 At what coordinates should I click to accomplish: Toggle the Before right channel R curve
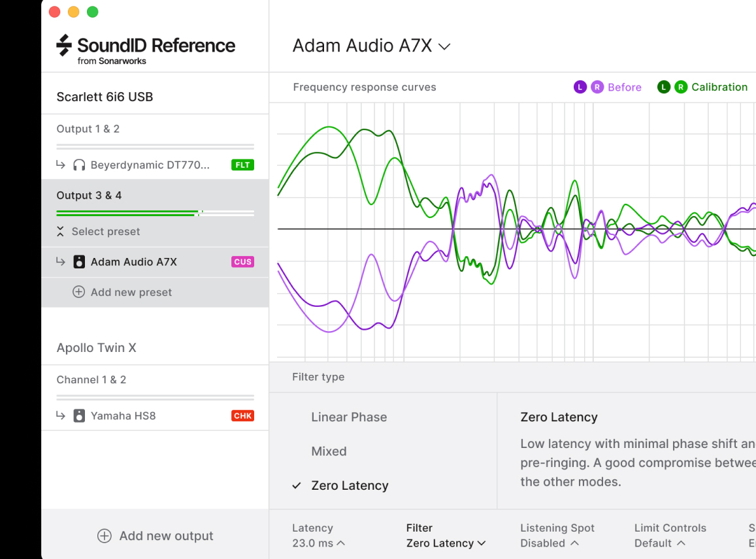point(597,88)
